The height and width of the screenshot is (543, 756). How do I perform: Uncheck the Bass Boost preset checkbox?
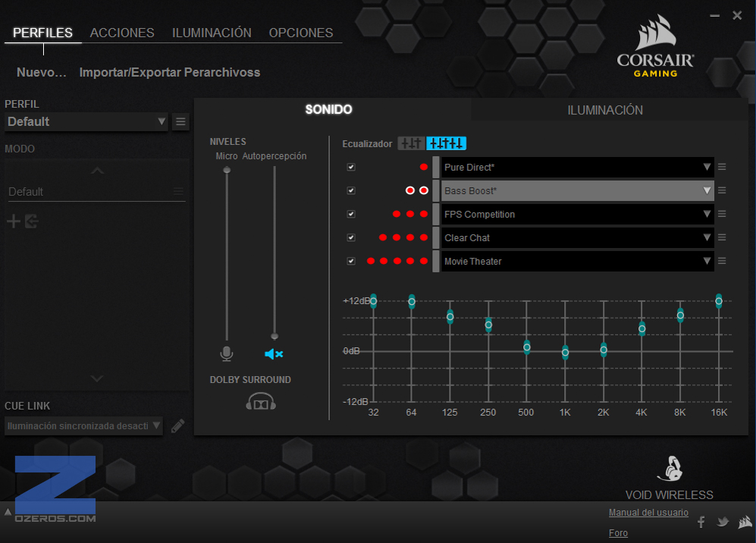(x=351, y=190)
